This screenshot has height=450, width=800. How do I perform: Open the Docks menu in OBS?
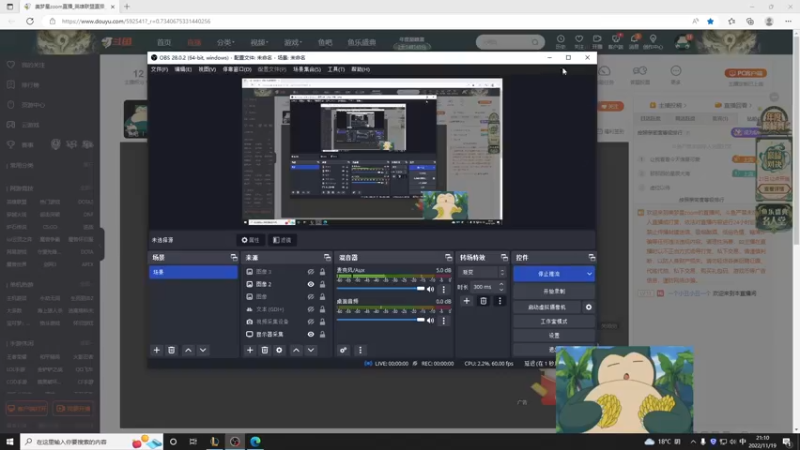(237, 69)
